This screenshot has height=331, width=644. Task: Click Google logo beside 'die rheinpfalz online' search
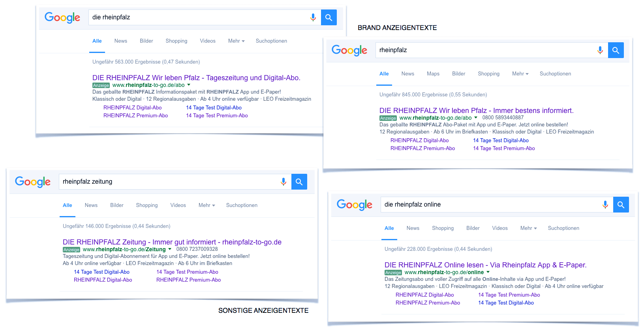(x=355, y=205)
